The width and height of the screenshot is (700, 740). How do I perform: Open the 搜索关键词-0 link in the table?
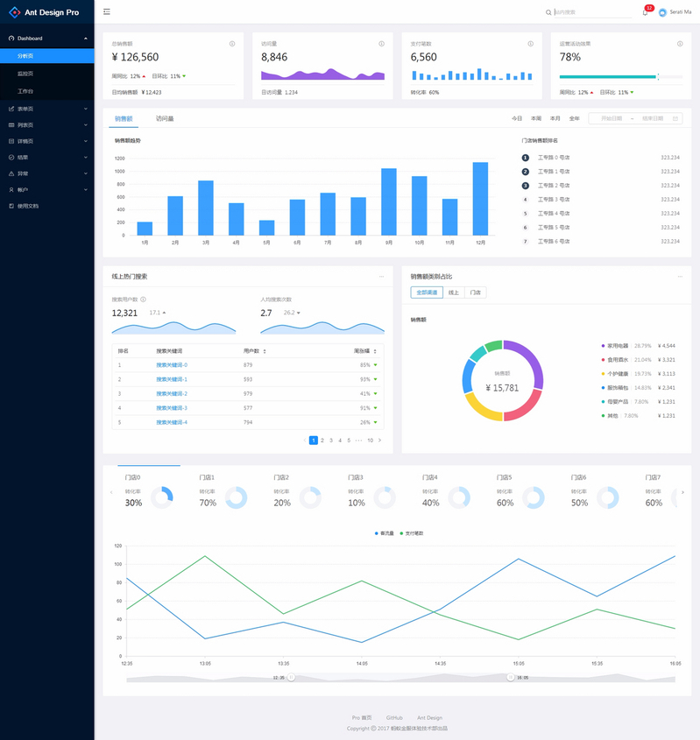coord(172,365)
